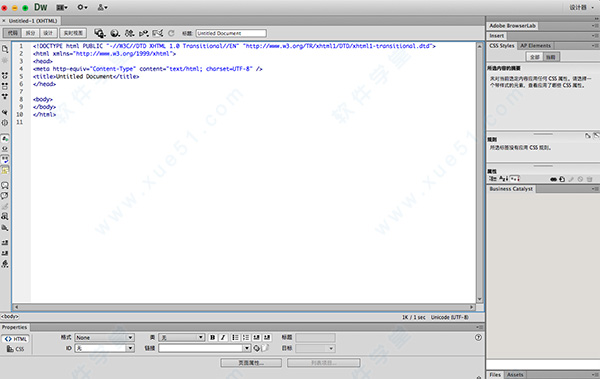Toggle the 实时视图 Live View button
The width and height of the screenshot is (600, 379).
click(73, 33)
